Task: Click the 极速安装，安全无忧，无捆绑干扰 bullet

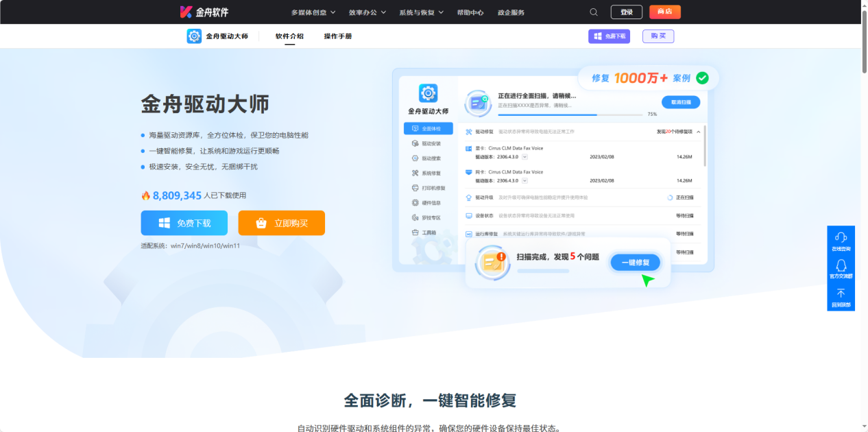Action: click(204, 167)
